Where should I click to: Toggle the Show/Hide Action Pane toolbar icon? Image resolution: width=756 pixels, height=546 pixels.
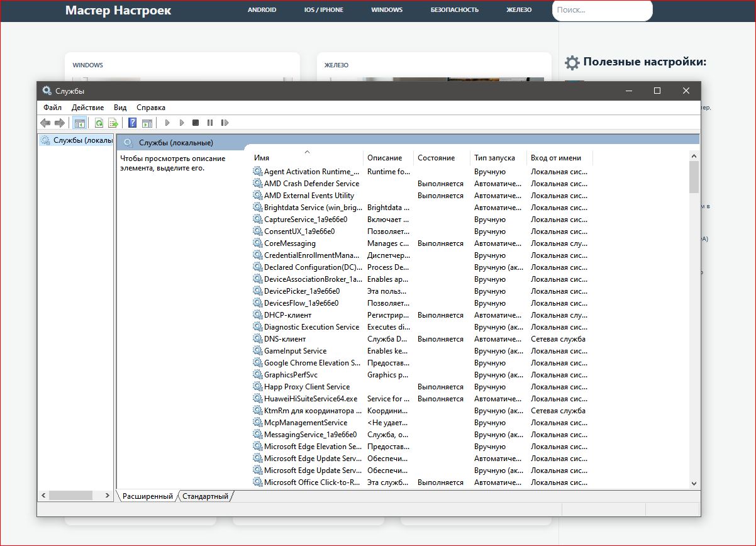pos(147,123)
